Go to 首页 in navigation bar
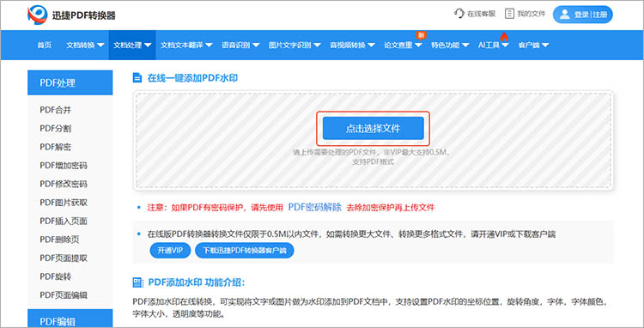Image resolution: width=644 pixels, height=328 pixels. pyautogui.click(x=45, y=46)
